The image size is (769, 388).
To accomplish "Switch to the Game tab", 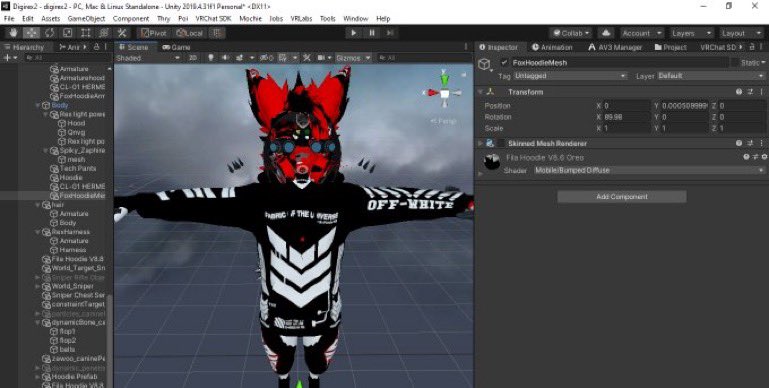I will pyautogui.click(x=176, y=47).
